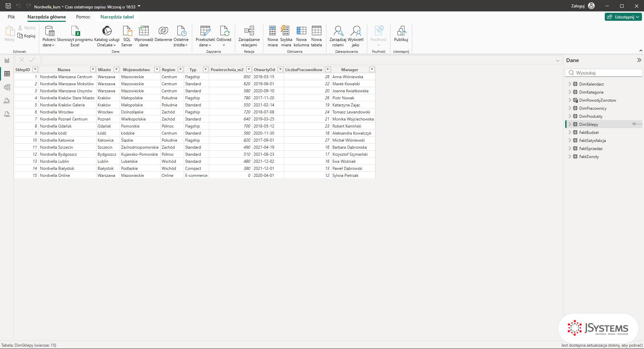Create a Szybka miara

tap(286, 36)
